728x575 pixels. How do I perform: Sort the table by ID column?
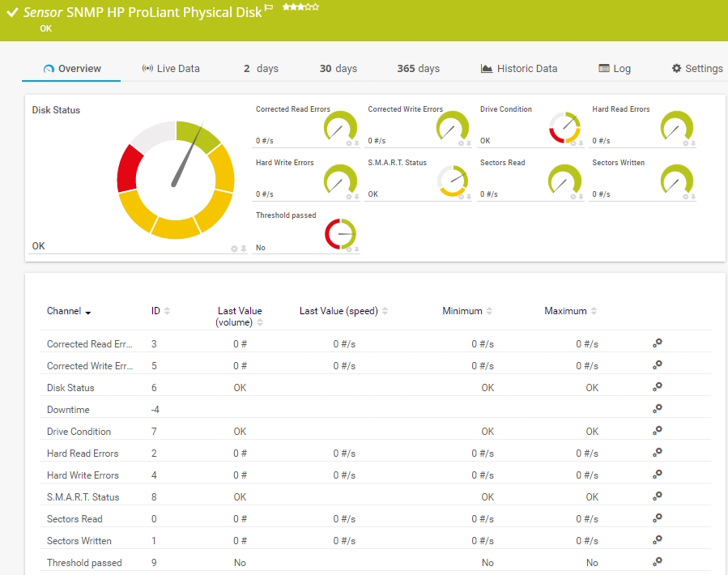coord(160,311)
